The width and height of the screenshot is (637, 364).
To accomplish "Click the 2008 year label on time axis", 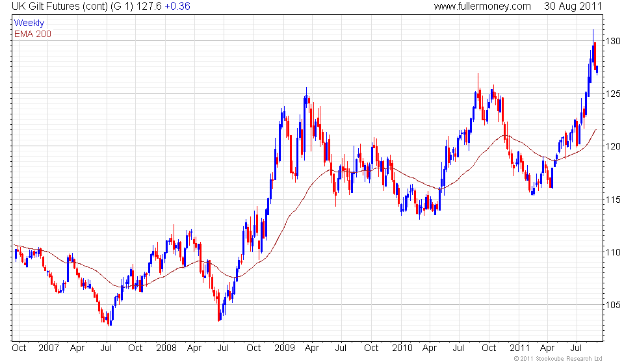I will (x=166, y=348).
